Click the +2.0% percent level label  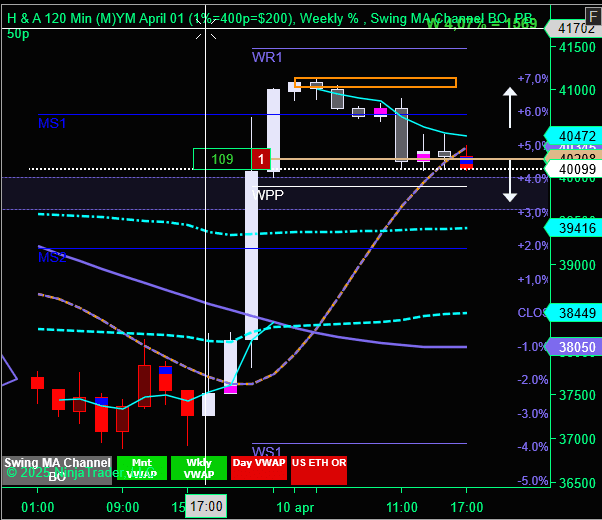tap(533, 245)
